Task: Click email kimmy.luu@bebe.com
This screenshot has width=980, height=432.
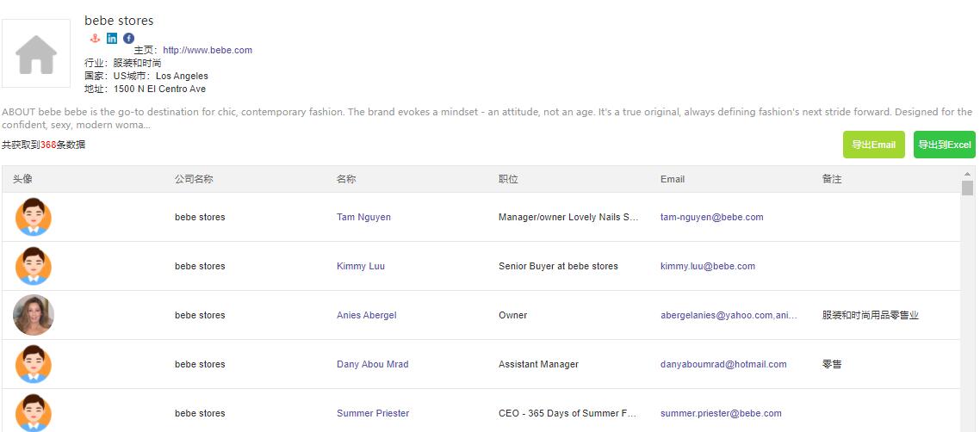Action: (707, 267)
